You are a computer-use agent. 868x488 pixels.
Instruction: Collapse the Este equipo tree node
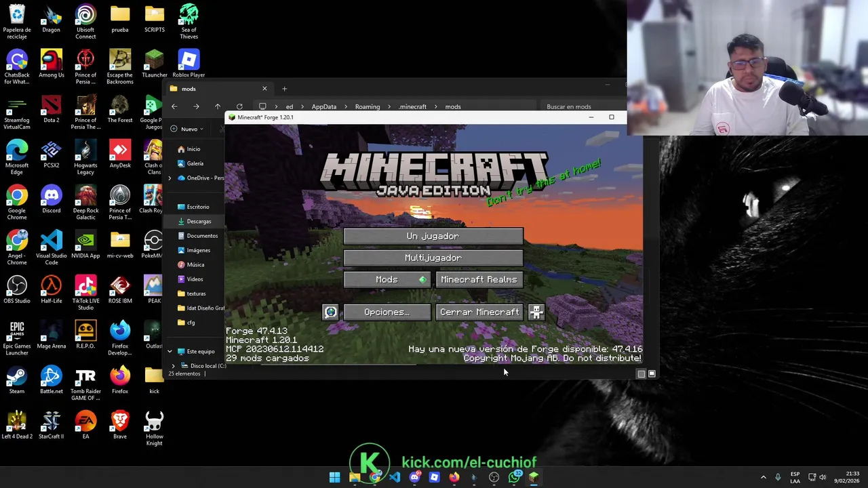pyautogui.click(x=170, y=351)
